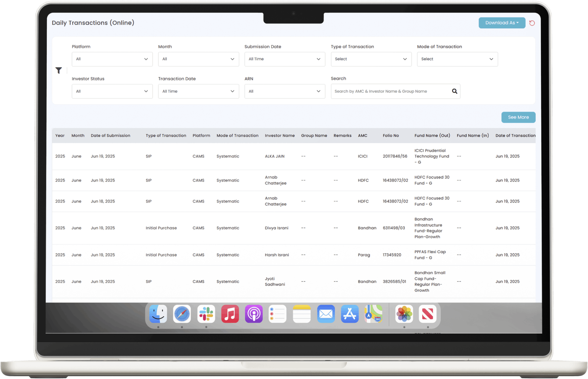Screen dimensions: 588x379
Task: Open Slack from the dock
Action: click(206, 314)
